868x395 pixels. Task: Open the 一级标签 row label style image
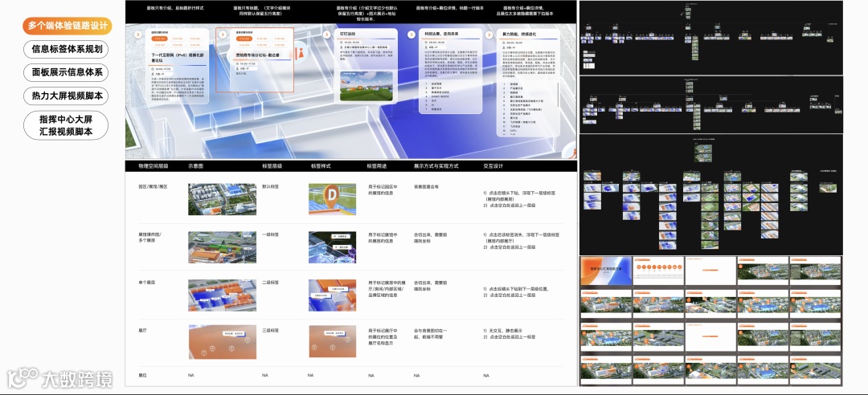[x=332, y=247]
